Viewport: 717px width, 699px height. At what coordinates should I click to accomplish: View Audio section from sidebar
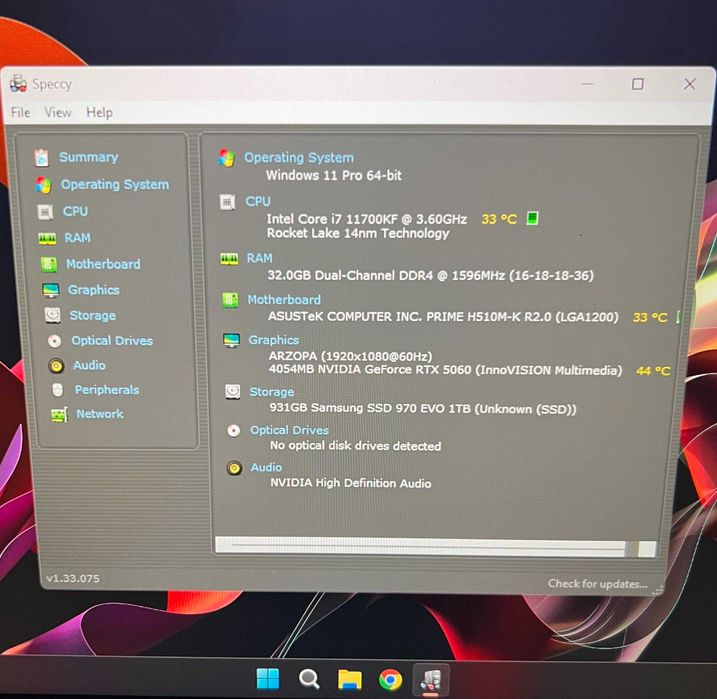click(x=89, y=365)
